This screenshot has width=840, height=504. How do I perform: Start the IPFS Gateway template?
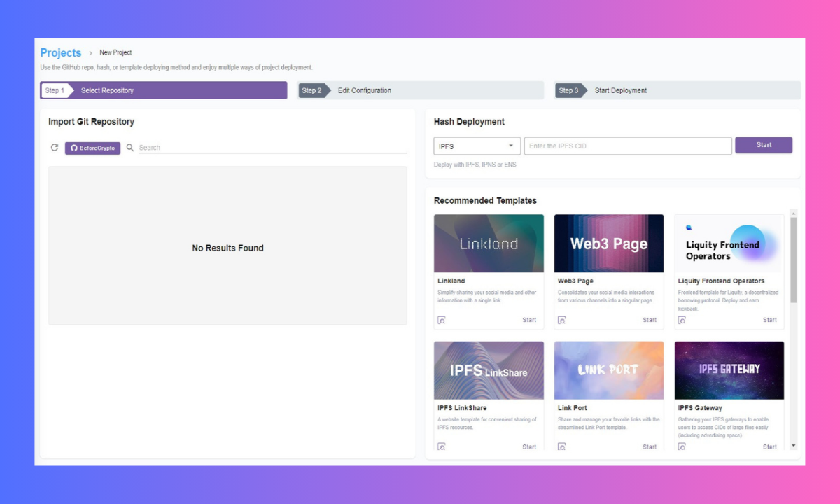pos(770,447)
